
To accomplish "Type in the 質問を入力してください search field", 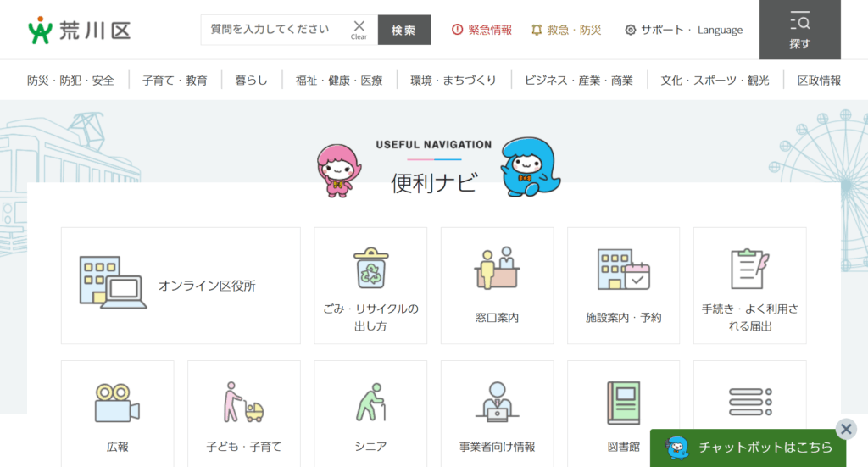I will pyautogui.click(x=273, y=30).
